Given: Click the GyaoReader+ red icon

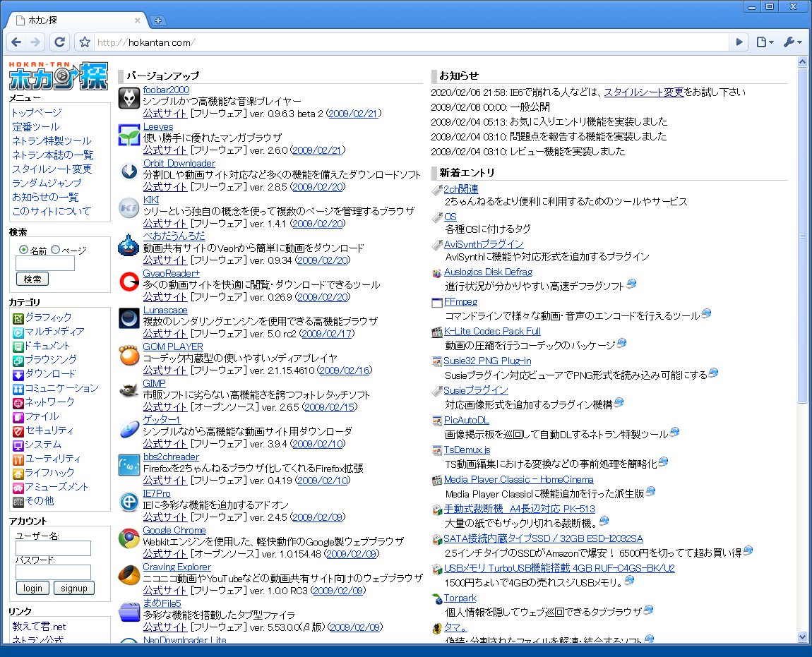Looking at the screenshot, I should [x=129, y=282].
